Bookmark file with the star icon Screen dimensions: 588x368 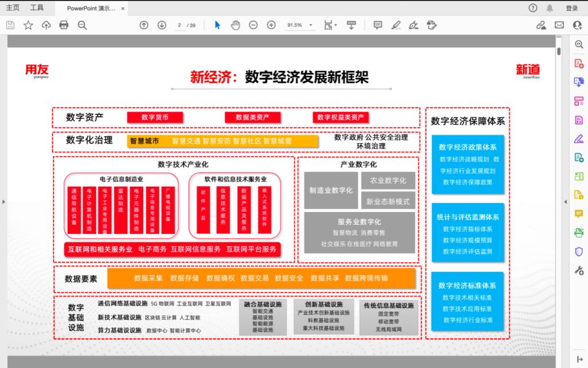[28, 25]
